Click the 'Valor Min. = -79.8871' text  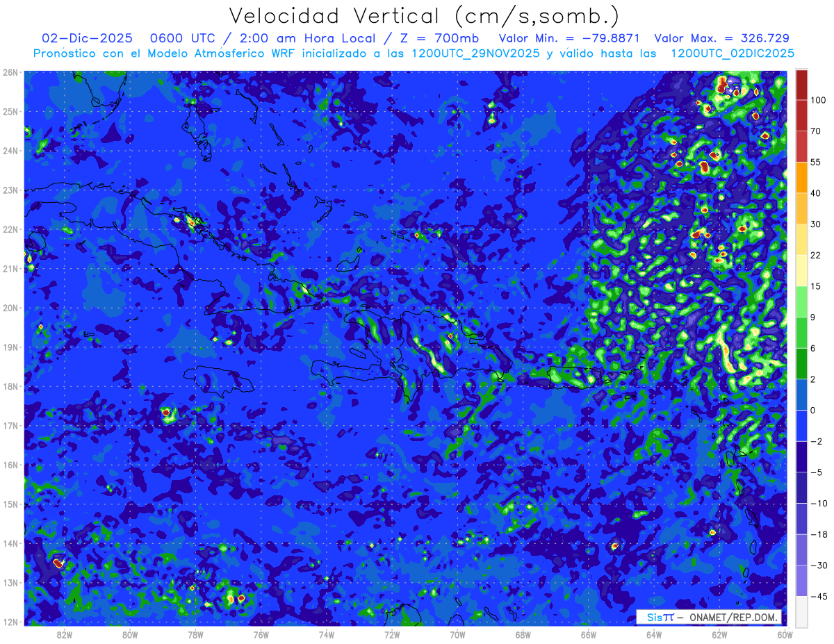pyautogui.click(x=569, y=38)
